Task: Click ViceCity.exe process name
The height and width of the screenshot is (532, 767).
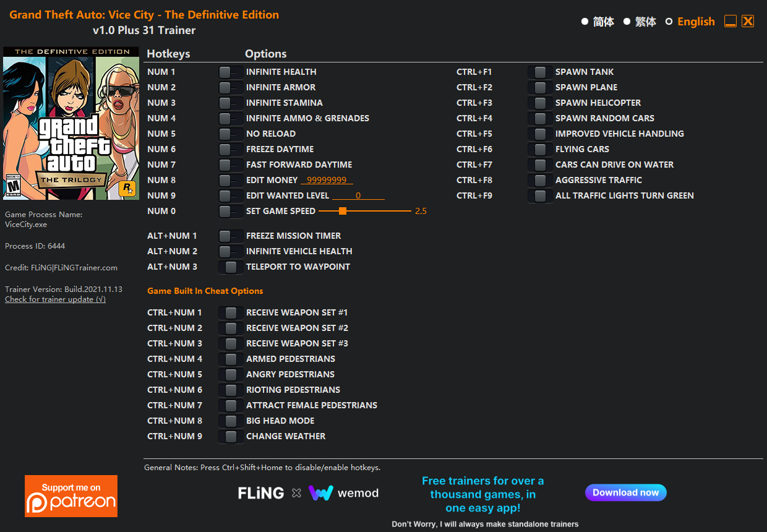Action: [26, 225]
